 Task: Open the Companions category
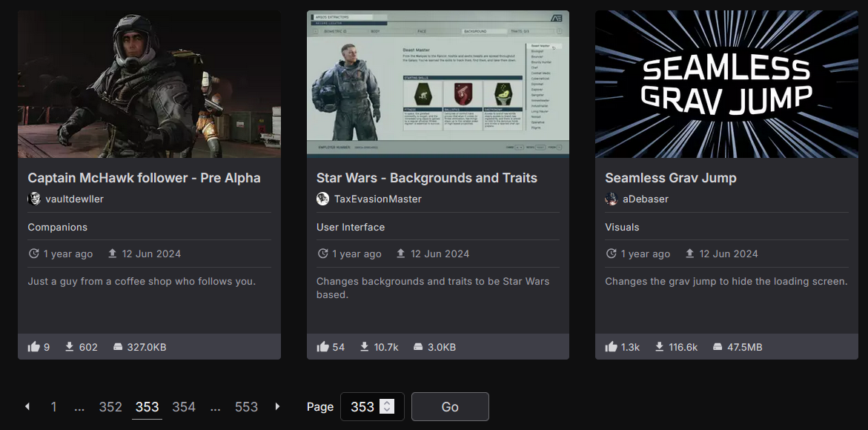[58, 227]
